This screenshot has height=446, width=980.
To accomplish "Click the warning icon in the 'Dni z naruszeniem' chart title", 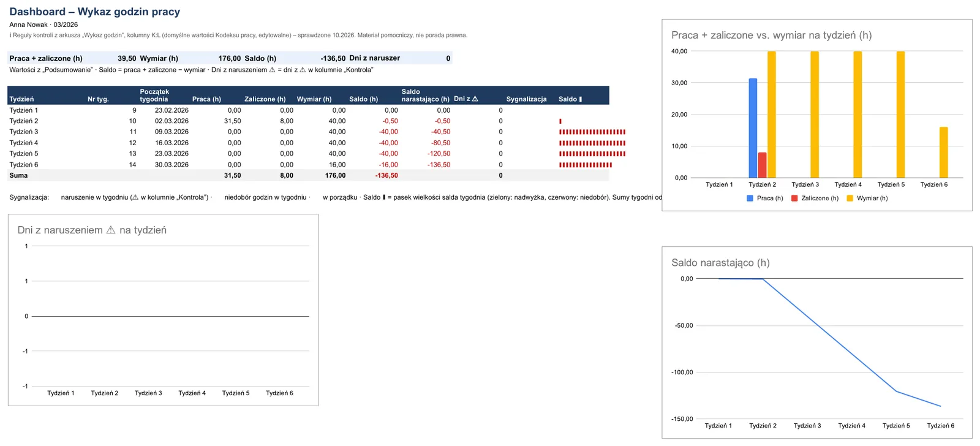I will pyautogui.click(x=111, y=230).
